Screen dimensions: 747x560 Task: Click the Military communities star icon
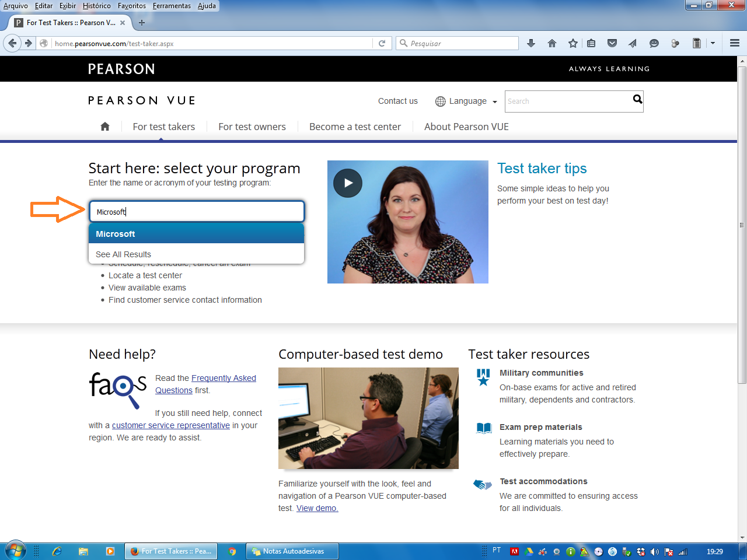[483, 377]
